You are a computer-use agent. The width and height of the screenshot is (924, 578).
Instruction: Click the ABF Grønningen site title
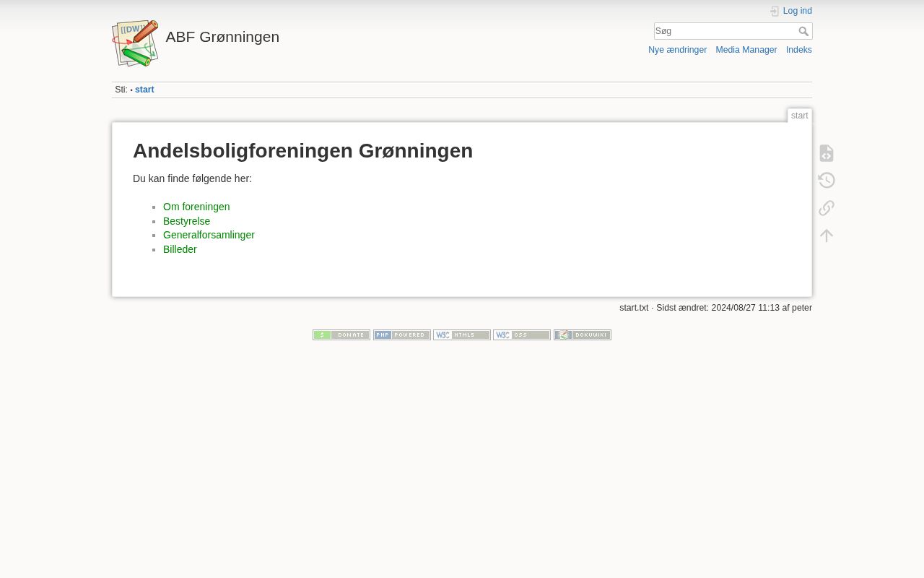222,37
